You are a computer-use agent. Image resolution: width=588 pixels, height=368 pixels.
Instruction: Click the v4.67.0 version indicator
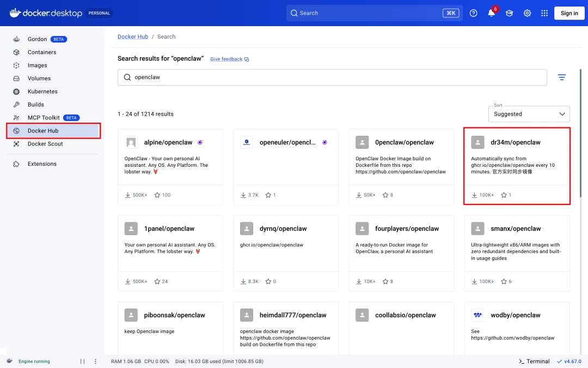569,361
